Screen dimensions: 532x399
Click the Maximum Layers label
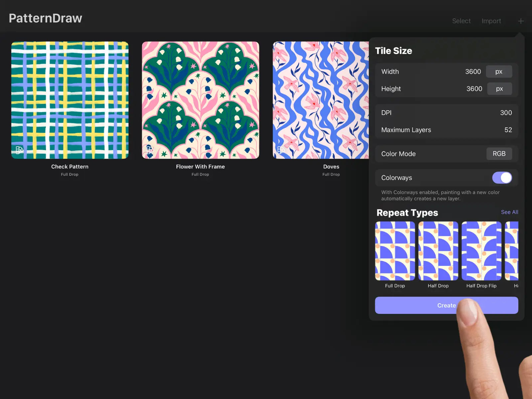click(x=406, y=130)
